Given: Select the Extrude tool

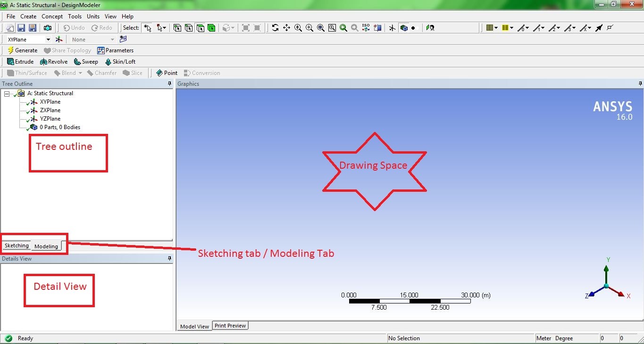Looking at the screenshot, I should 20,61.
